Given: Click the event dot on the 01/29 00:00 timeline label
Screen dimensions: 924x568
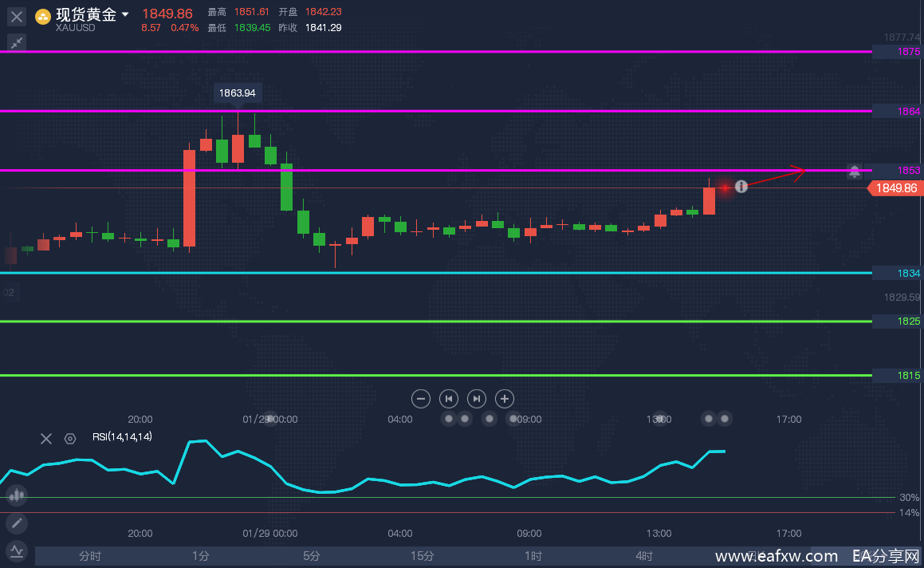Looking at the screenshot, I should coord(270,418).
